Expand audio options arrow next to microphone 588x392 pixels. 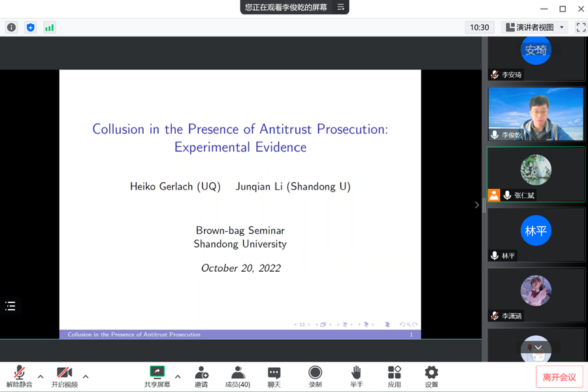(41, 376)
